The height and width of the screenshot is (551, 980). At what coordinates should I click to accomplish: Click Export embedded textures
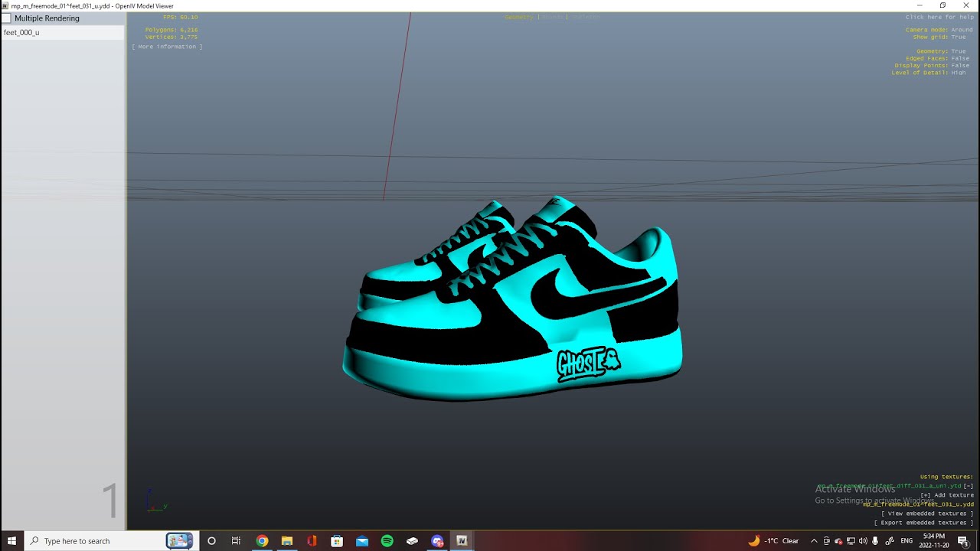[x=924, y=523]
